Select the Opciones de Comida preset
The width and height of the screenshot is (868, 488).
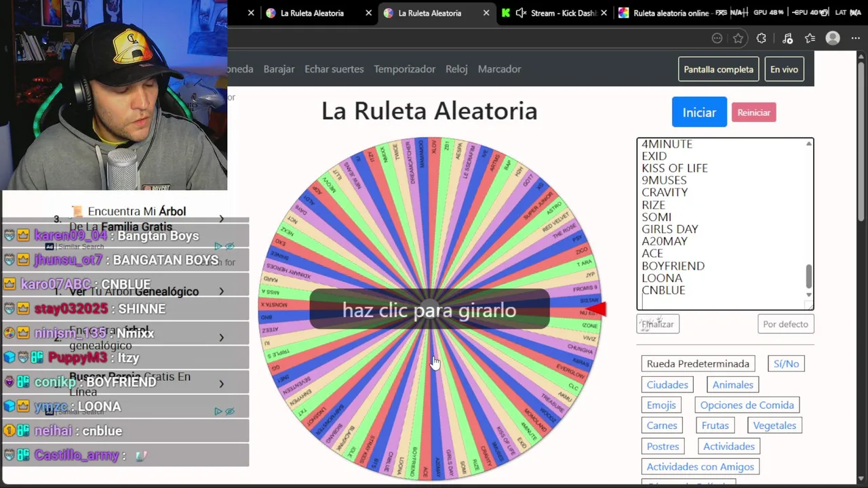tap(747, 405)
